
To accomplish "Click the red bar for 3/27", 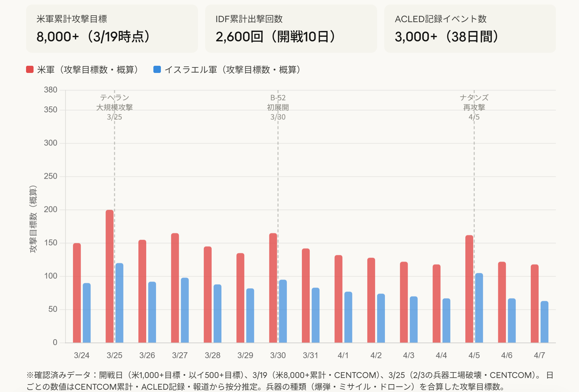I will [175, 288].
